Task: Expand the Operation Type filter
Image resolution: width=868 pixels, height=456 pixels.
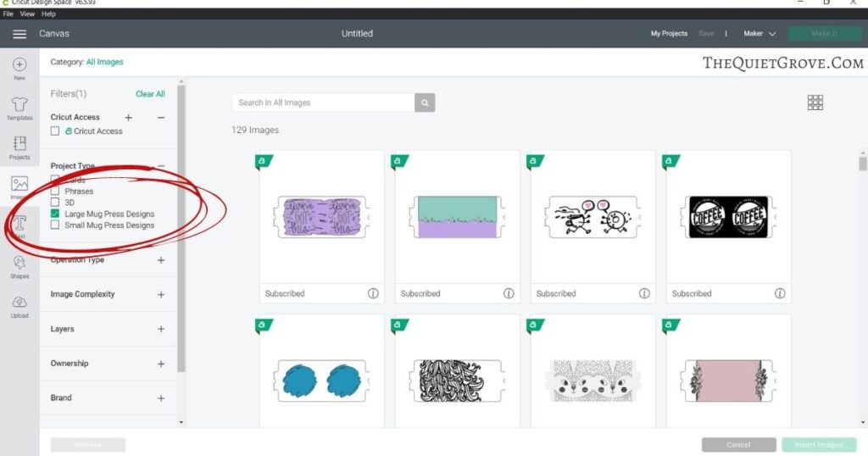Action: point(161,260)
